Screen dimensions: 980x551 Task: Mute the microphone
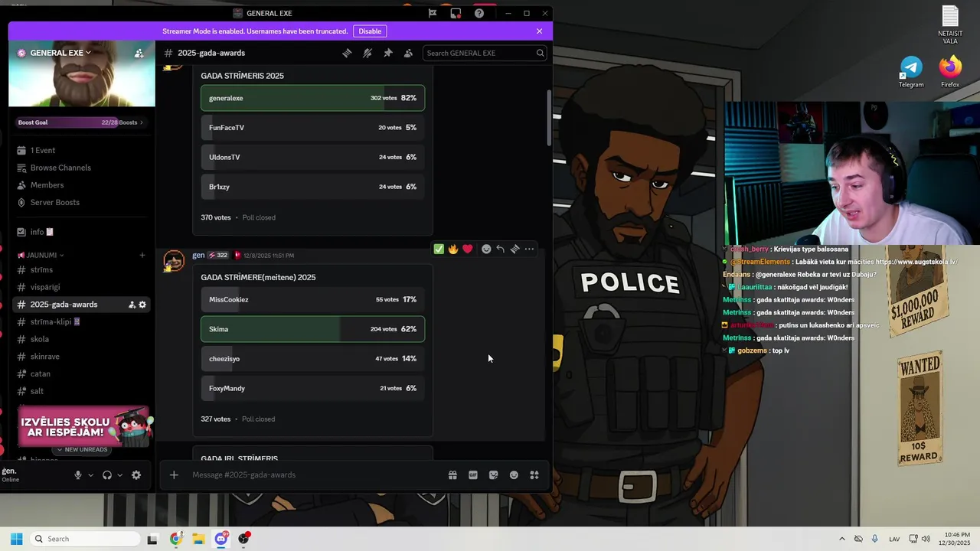(x=77, y=474)
